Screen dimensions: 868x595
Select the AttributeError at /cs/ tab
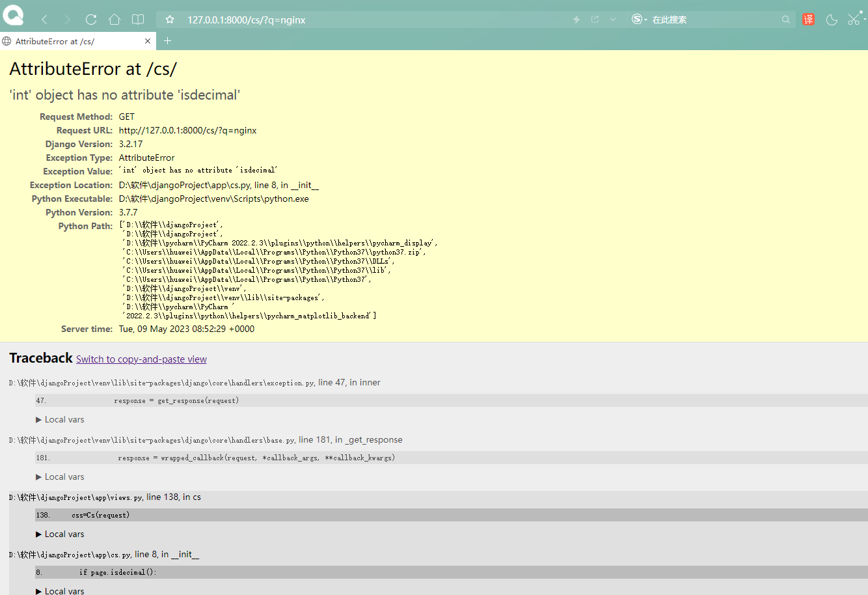coord(78,41)
